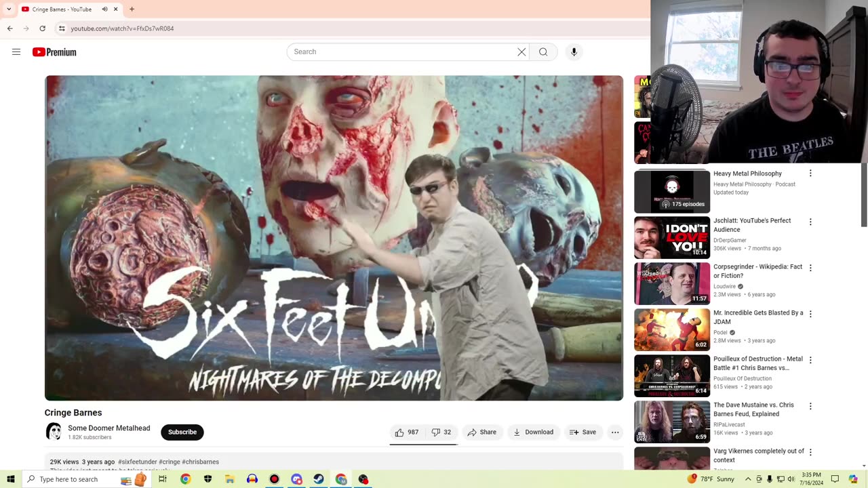Launch Steam from the taskbar
Image resolution: width=868 pixels, height=488 pixels.
point(319,479)
